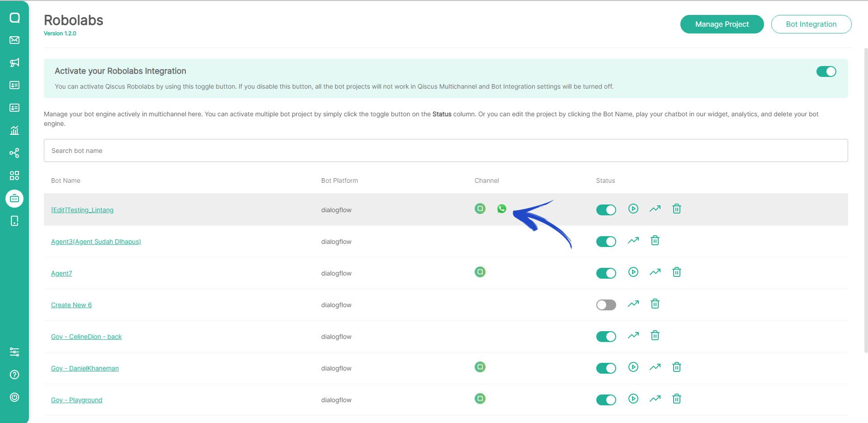
Task: Click WhatsApp channel icon for [Edit]Testing_Lintang
Action: click(501, 209)
